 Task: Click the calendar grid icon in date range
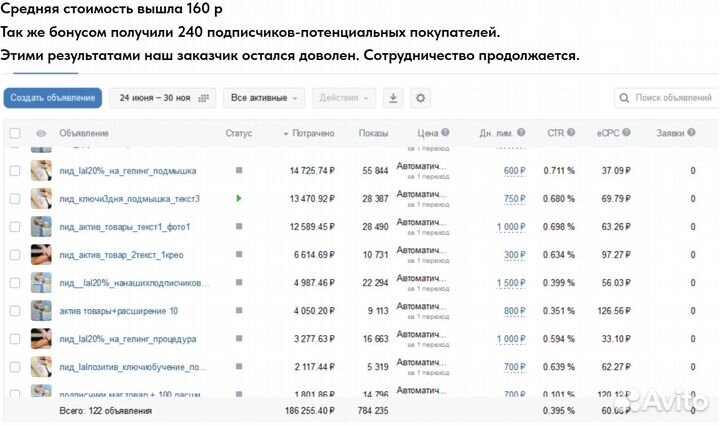[203, 98]
